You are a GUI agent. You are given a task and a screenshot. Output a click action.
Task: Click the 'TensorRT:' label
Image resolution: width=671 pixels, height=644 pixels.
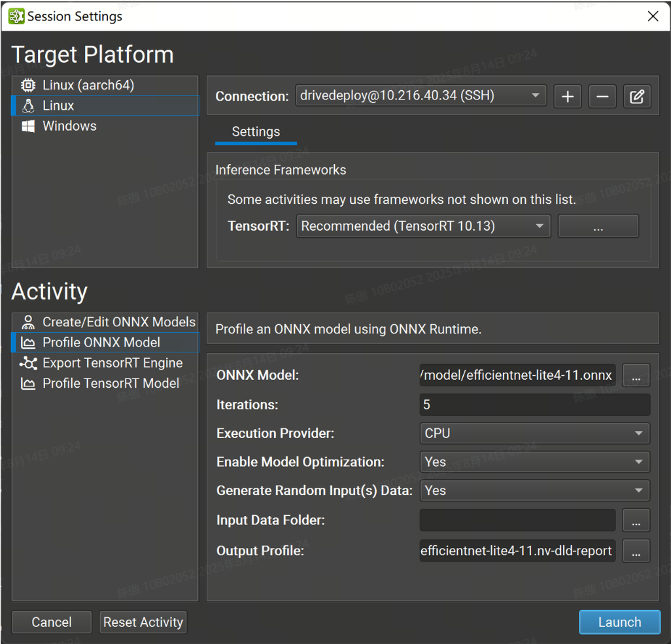258,226
